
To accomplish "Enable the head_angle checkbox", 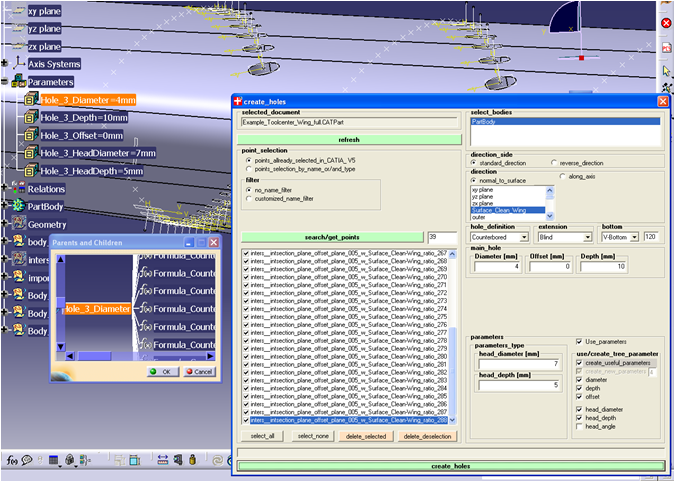I will [579, 426].
